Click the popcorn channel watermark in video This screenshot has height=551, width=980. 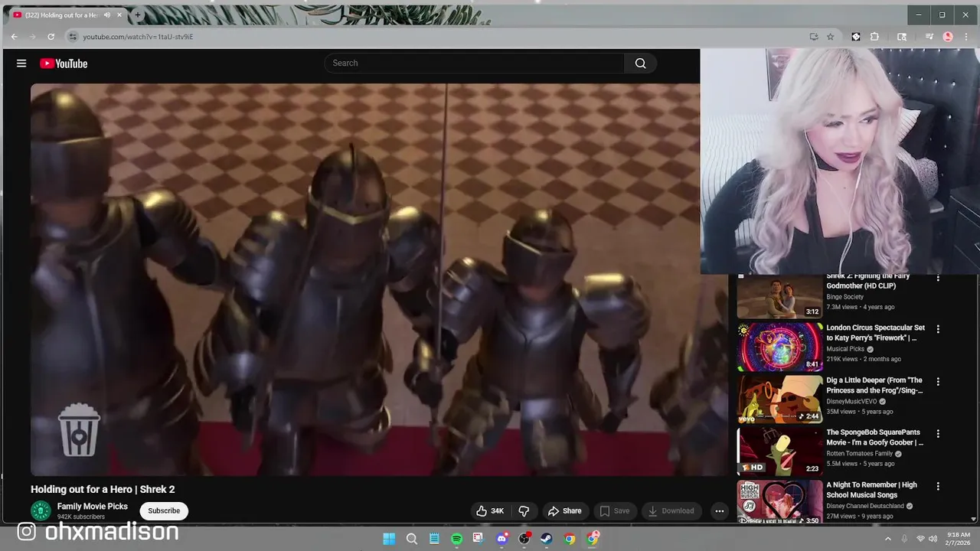tap(80, 430)
